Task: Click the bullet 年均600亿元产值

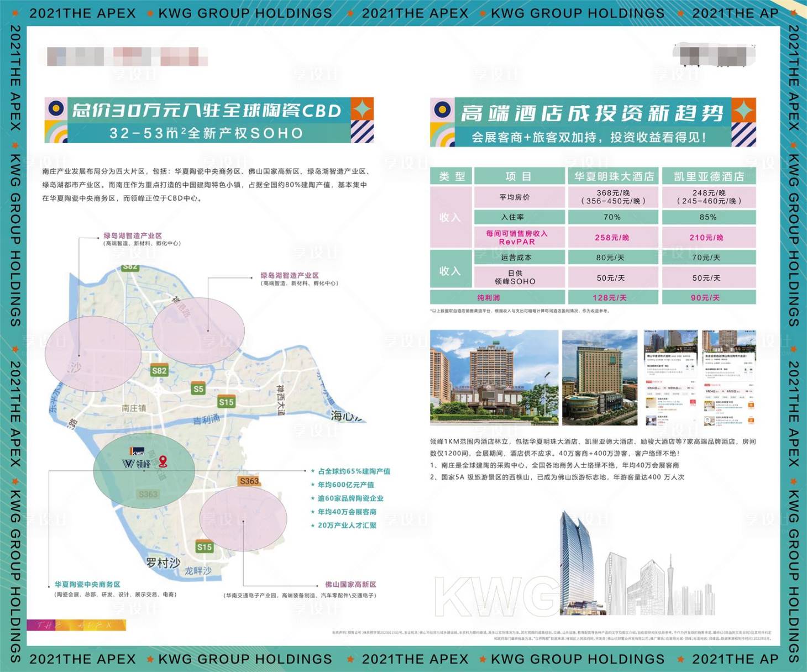Action: point(343,485)
